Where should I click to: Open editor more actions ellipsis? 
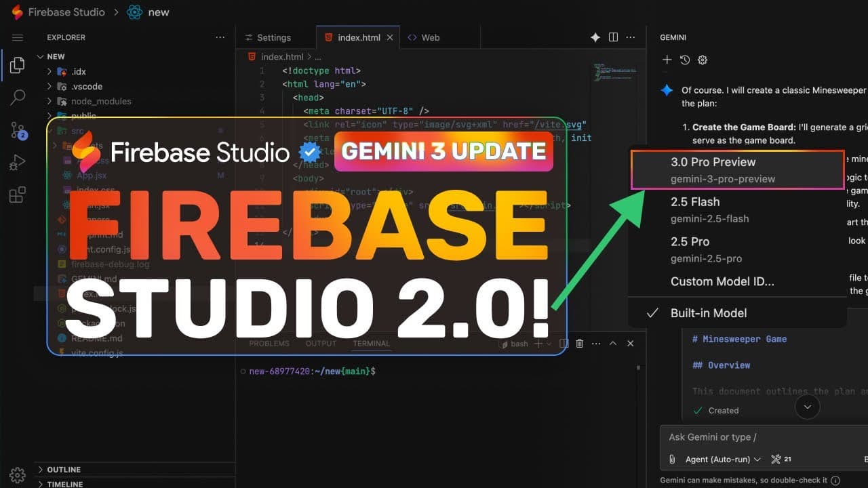pos(631,38)
